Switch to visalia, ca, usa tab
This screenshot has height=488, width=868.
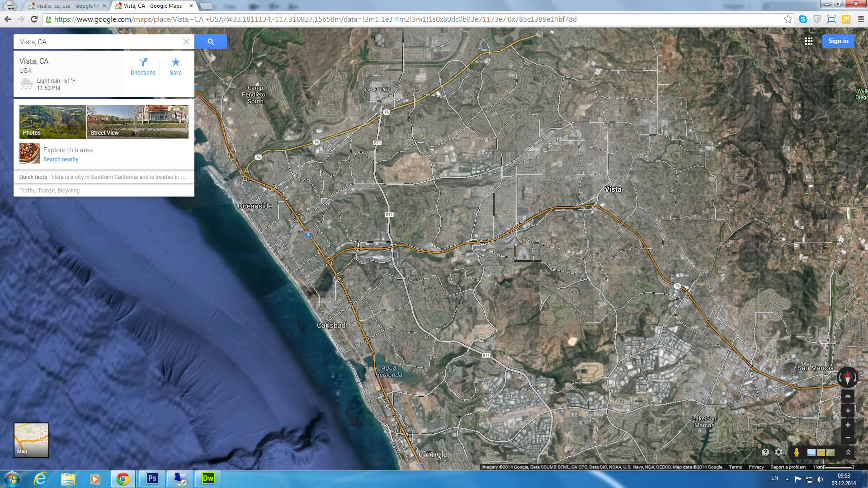[67, 6]
